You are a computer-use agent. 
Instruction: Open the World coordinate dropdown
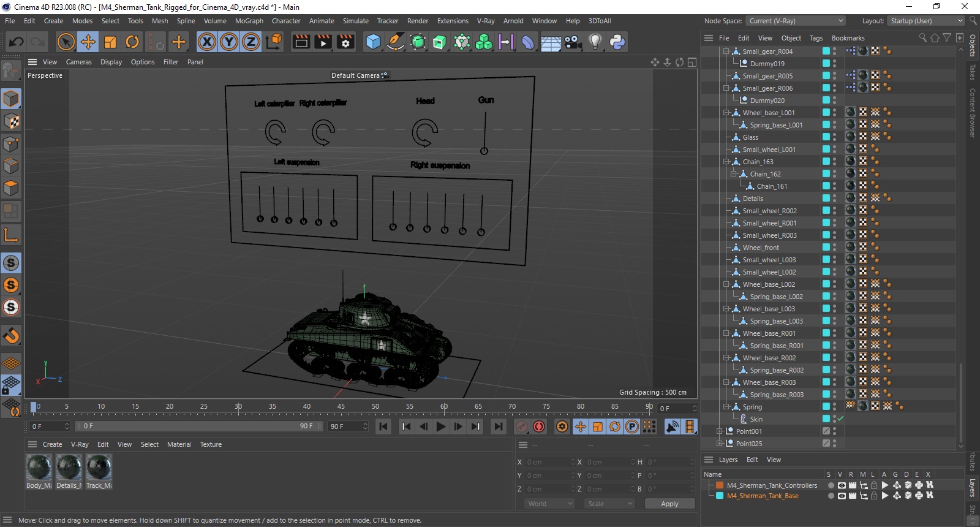click(549, 504)
